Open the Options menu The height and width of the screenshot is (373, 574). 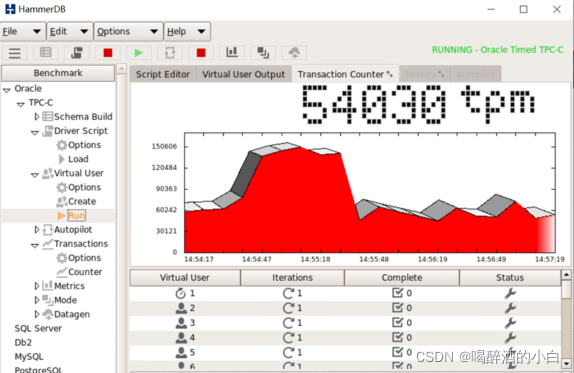[x=128, y=31]
